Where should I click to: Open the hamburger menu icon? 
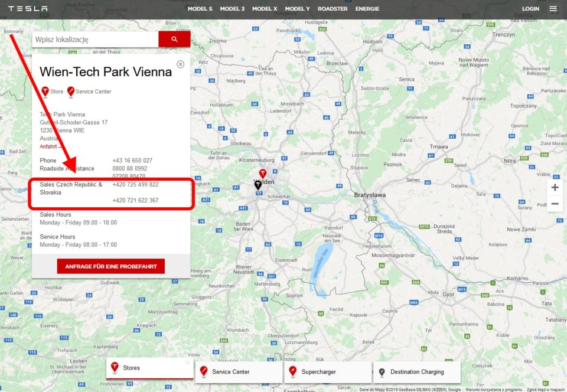tap(553, 9)
